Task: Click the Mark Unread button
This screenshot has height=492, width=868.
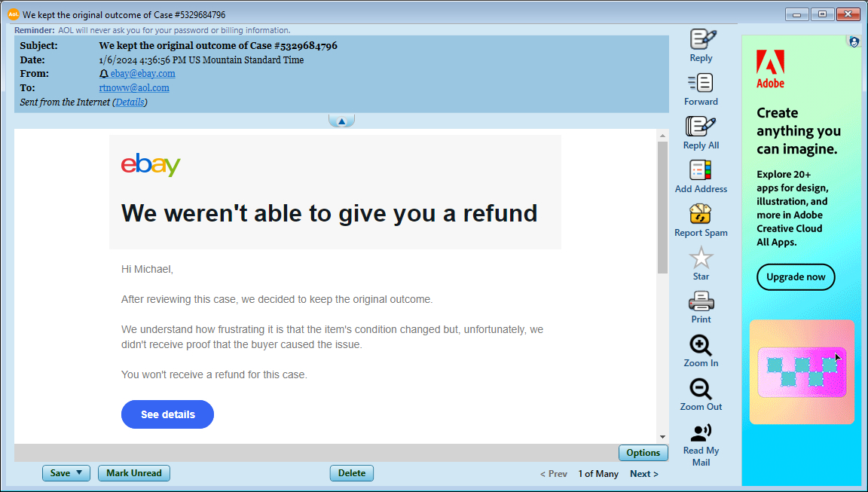Action: click(x=134, y=473)
